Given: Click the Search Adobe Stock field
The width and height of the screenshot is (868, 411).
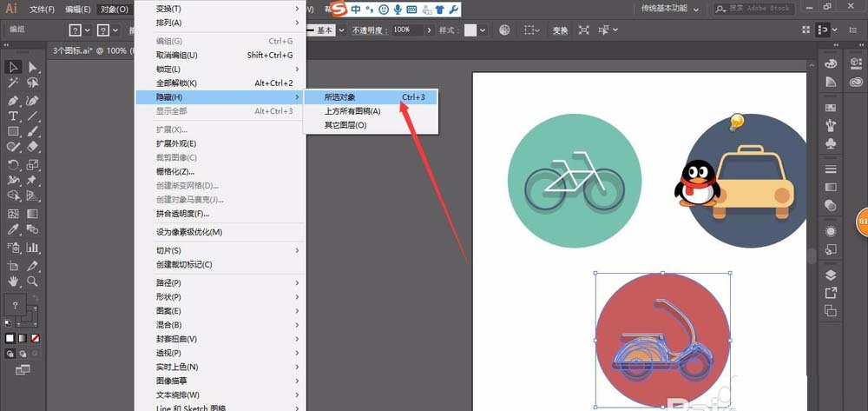Looking at the screenshot, I should 754,9.
